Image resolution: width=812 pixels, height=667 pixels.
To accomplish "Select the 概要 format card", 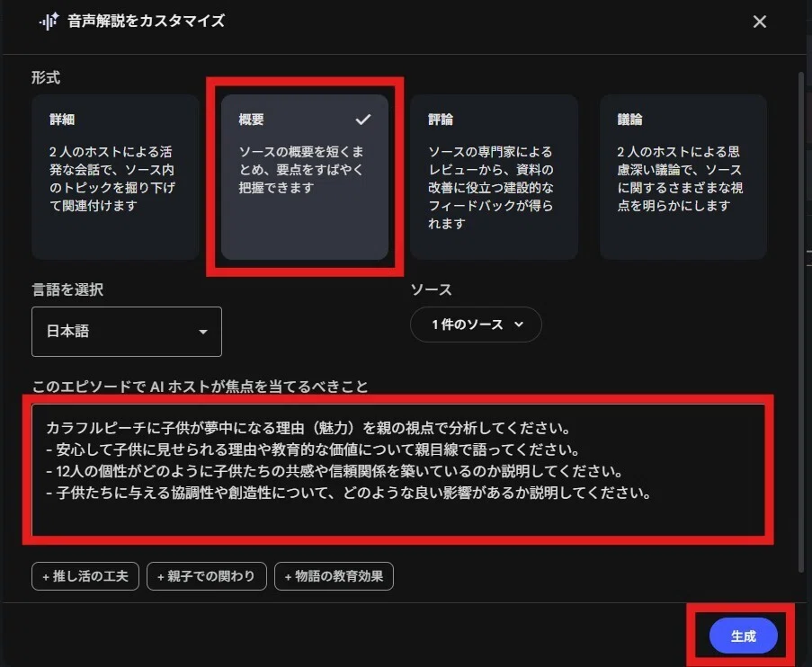I will tap(305, 176).
